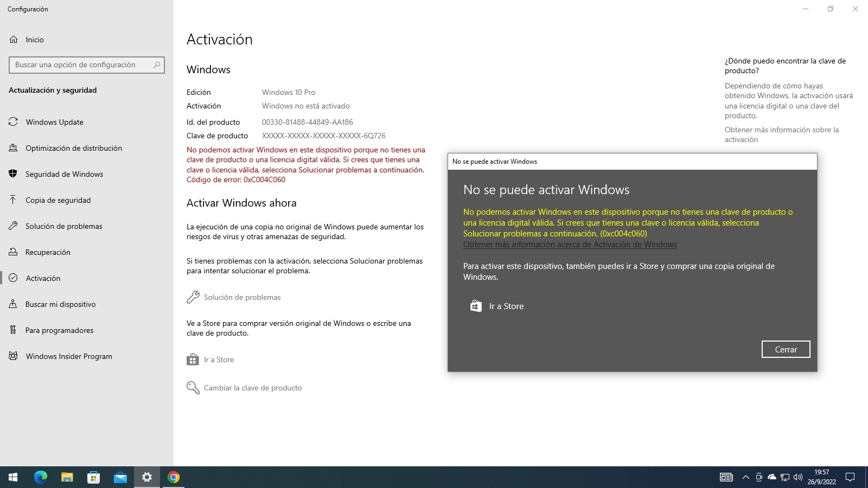Image resolution: width=868 pixels, height=488 pixels.
Task: Click the Store bag icon in the dialog
Action: point(476,306)
